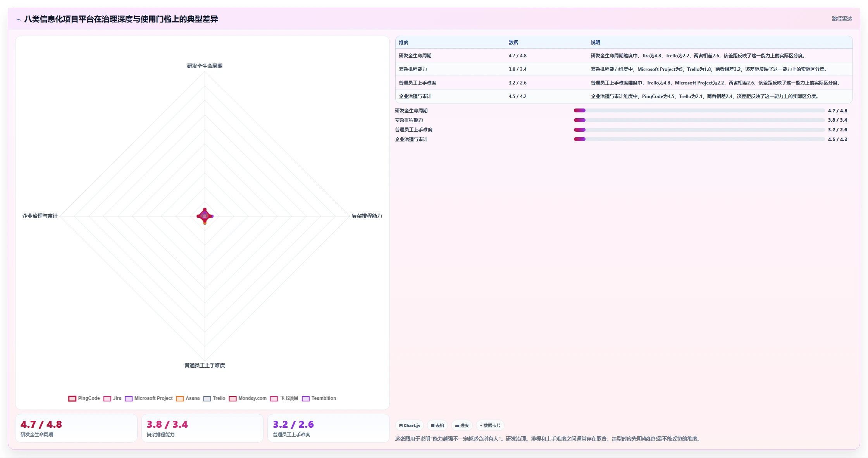Click the 表格 tag
The height and width of the screenshot is (458, 868).
[437, 425]
